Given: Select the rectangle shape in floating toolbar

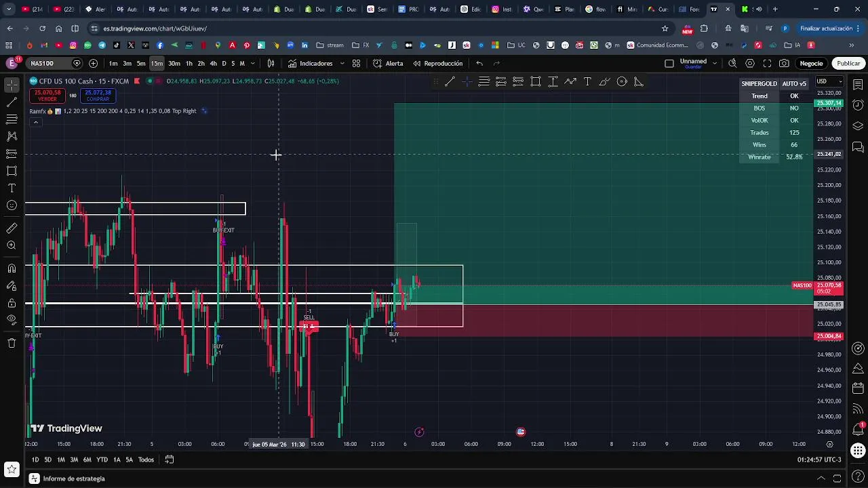Looking at the screenshot, I should pos(536,81).
